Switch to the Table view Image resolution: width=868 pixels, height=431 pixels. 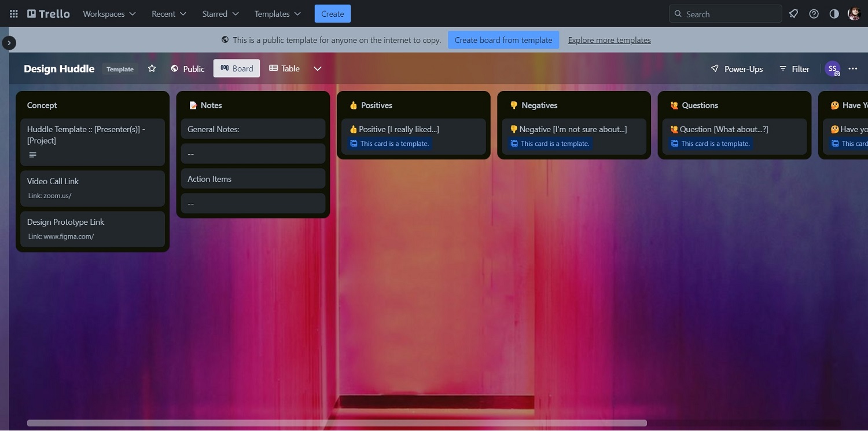[284, 68]
